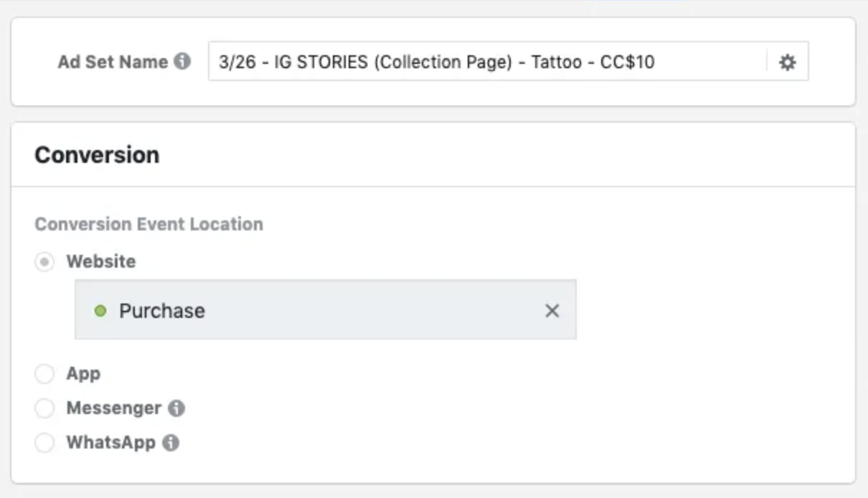Click the WhatsApp info icon
868x498 pixels.
(x=171, y=443)
